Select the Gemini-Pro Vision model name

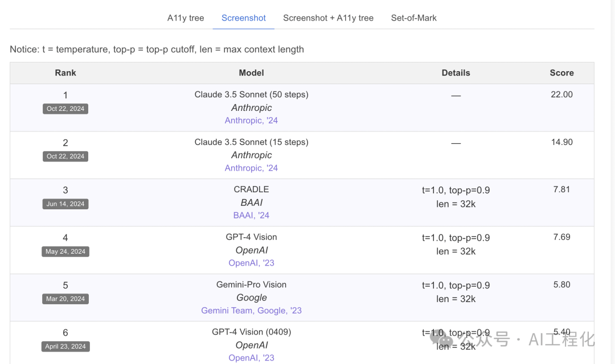click(x=252, y=284)
